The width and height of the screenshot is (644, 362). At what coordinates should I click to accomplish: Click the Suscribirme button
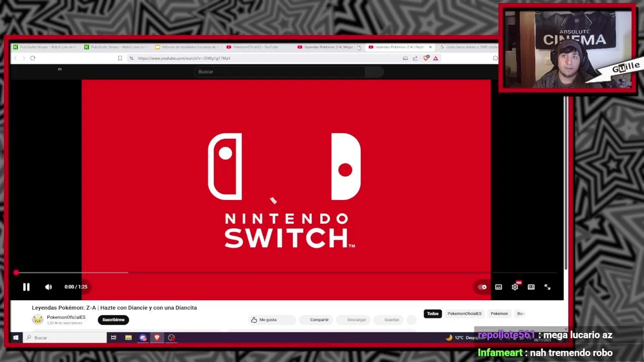(x=113, y=320)
